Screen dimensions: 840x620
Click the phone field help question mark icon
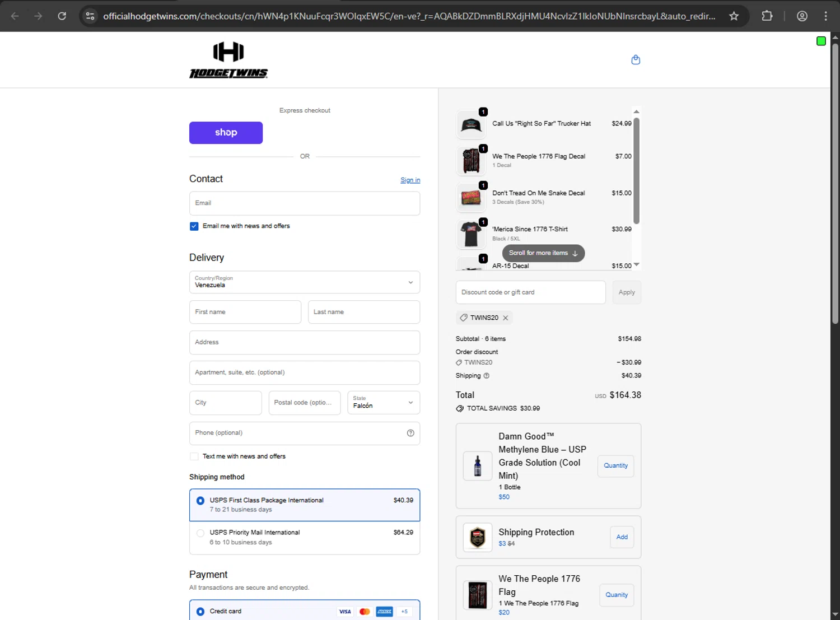(x=410, y=433)
